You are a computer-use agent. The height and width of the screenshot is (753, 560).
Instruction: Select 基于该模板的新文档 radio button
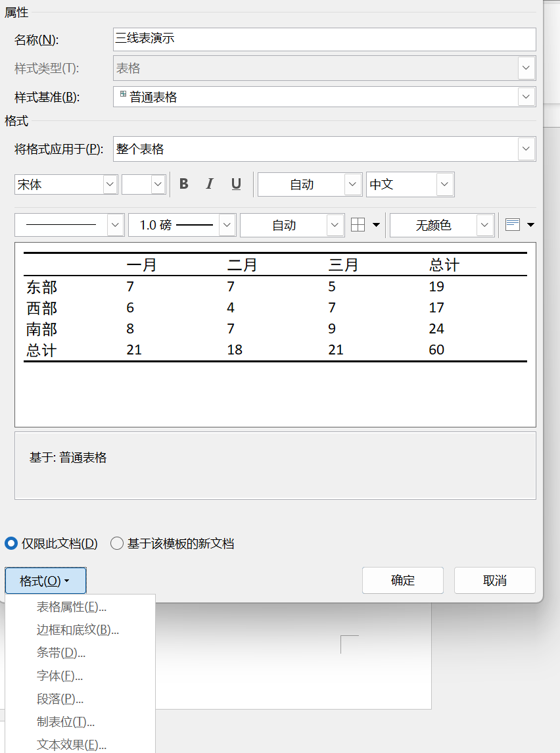(117, 543)
